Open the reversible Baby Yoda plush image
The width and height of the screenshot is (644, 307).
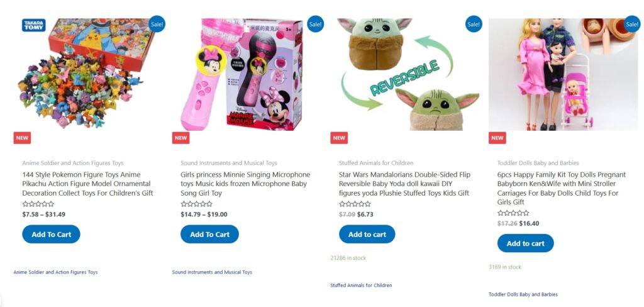coord(408,74)
